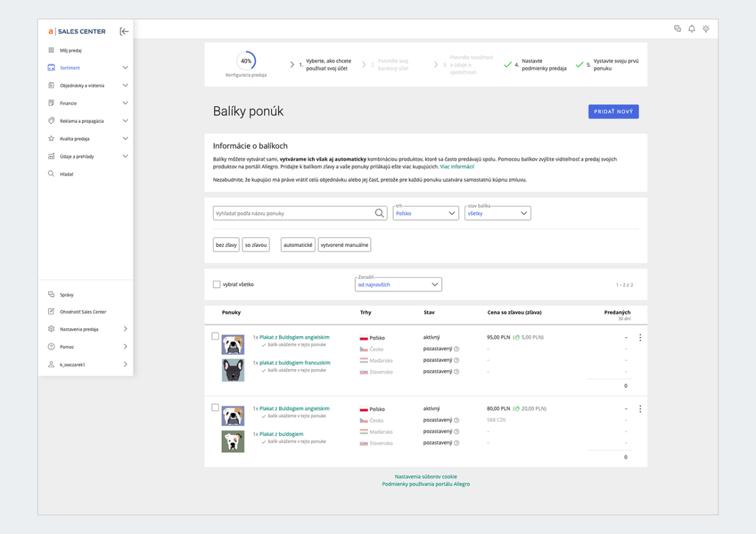
Task: Click the Údaje a prehľady chart icon
Action: pyautogui.click(x=51, y=156)
